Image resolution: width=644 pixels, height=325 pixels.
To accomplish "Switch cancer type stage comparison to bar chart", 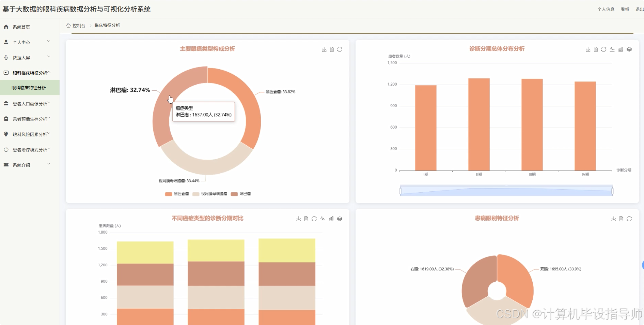I will [x=331, y=219].
